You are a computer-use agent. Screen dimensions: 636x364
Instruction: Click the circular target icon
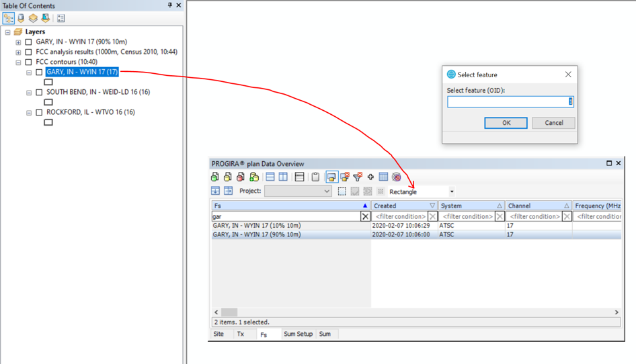(396, 177)
